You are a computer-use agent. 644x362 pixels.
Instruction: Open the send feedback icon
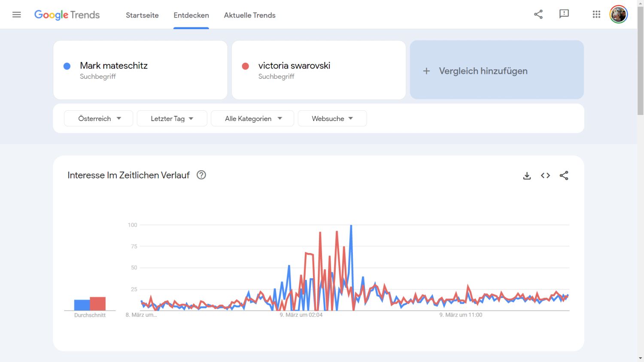[x=564, y=14]
